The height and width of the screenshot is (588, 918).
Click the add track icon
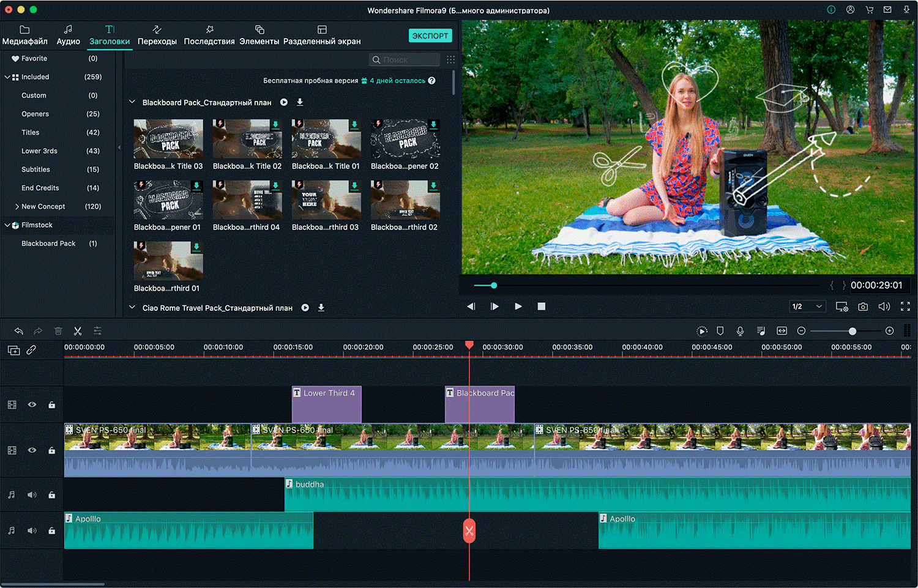click(13, 350)
